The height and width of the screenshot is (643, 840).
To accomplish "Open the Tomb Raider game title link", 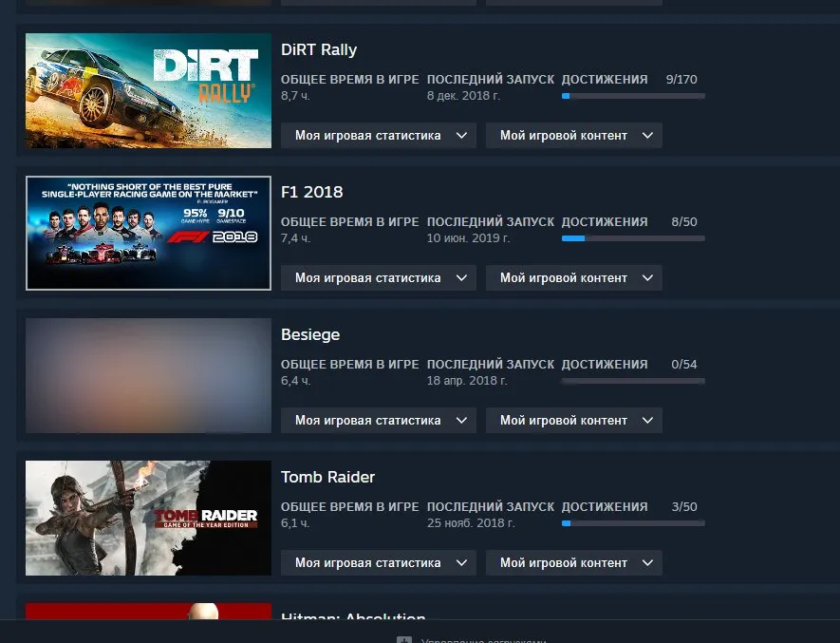I will pyautogui.click(x=327, y=477).
